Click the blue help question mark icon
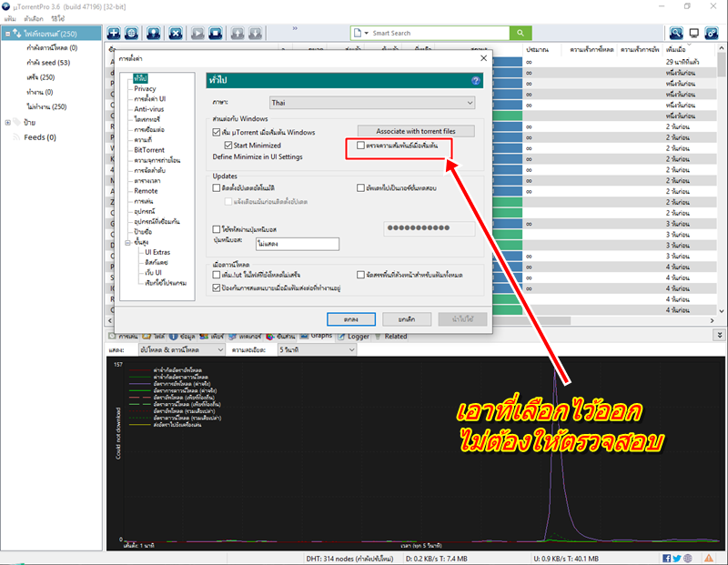728x565 pixels. click(x=475, y=80)
